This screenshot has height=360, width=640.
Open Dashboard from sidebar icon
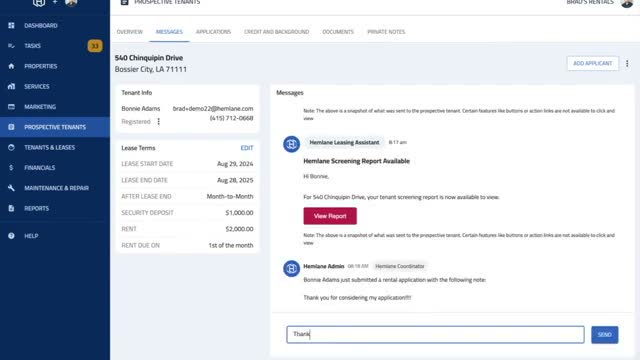point(11,25)
